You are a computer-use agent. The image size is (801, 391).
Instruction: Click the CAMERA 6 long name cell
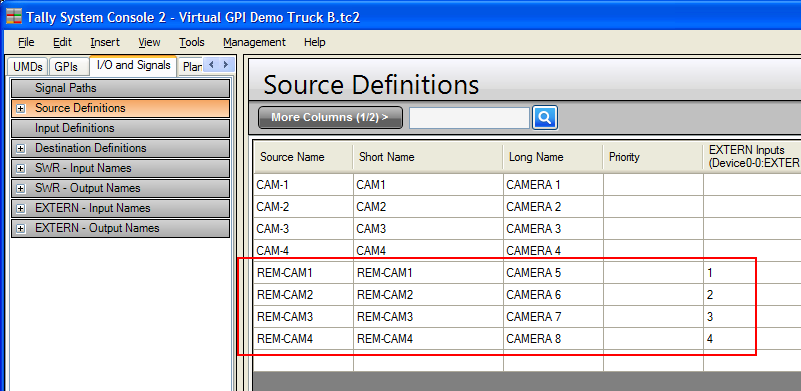553,295
